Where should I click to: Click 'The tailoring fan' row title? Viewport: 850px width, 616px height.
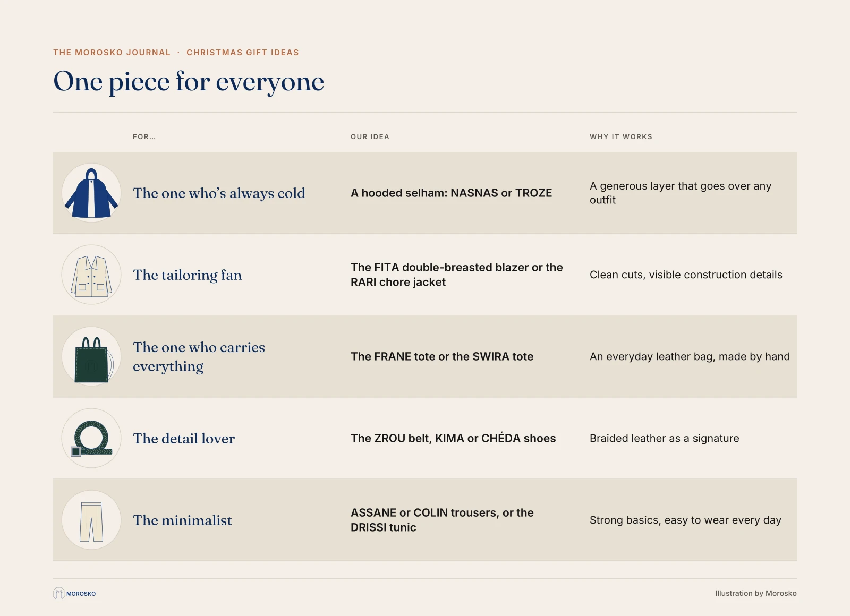click(187, 275)
